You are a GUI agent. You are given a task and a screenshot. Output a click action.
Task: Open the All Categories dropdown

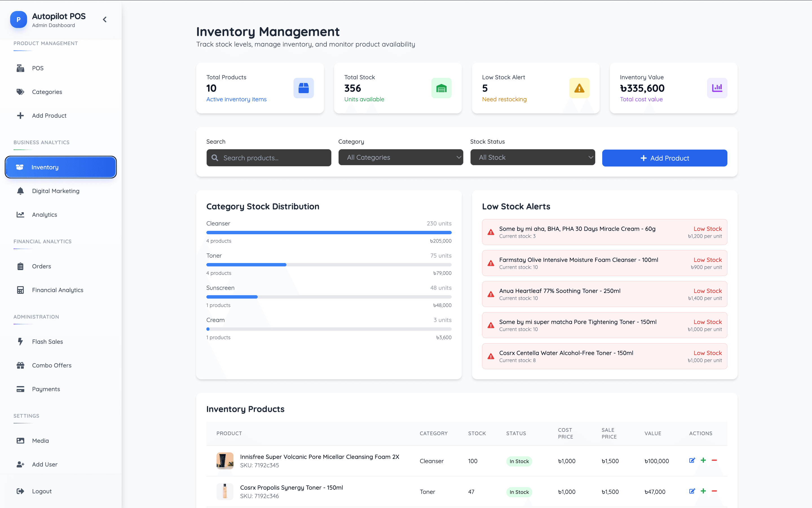tap(401, 157)
